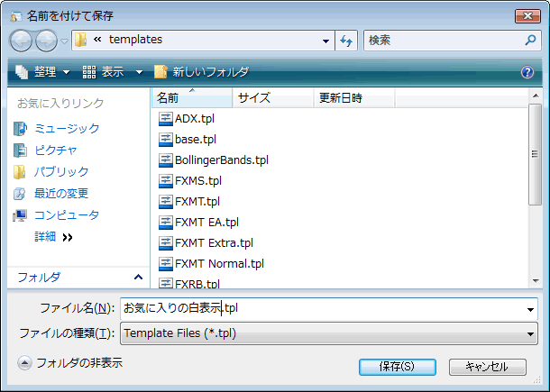Open the 最近の変更 favorite link
The image size is (550, 392).
pos(61,193)
